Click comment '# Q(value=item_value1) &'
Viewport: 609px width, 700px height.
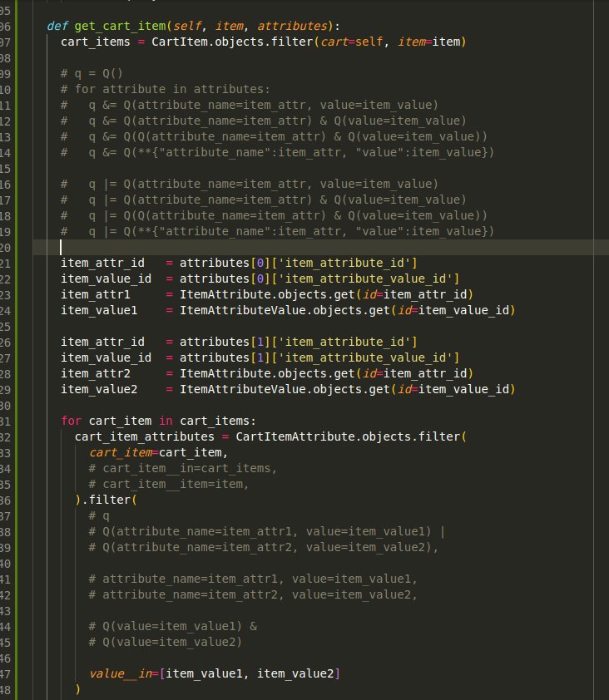coord(172,626)
